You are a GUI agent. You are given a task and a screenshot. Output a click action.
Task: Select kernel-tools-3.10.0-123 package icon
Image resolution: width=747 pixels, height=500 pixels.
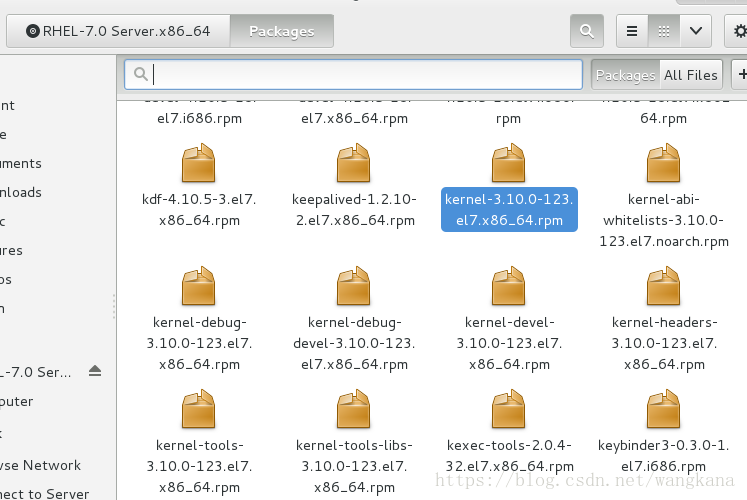(199, 409)
